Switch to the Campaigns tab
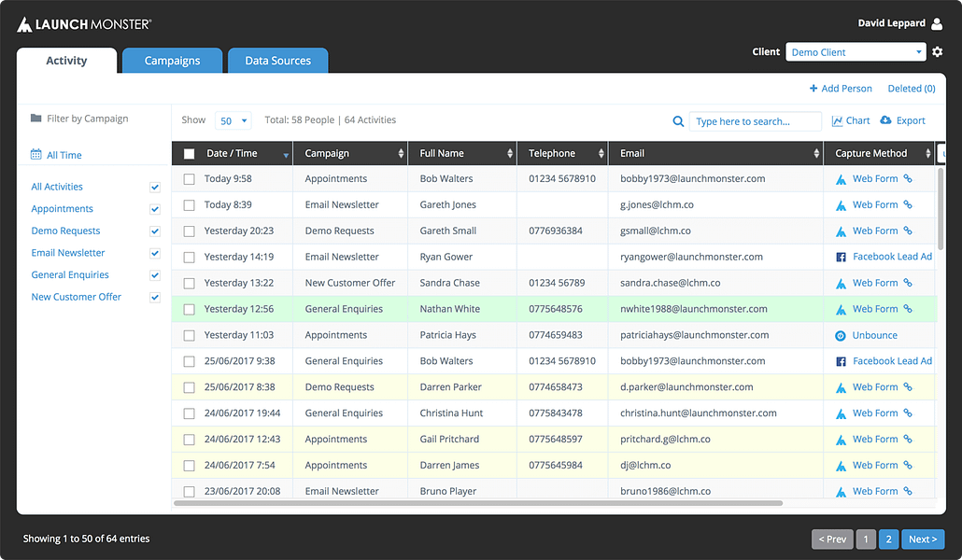 pyautogui.click(x=172, y=61)
